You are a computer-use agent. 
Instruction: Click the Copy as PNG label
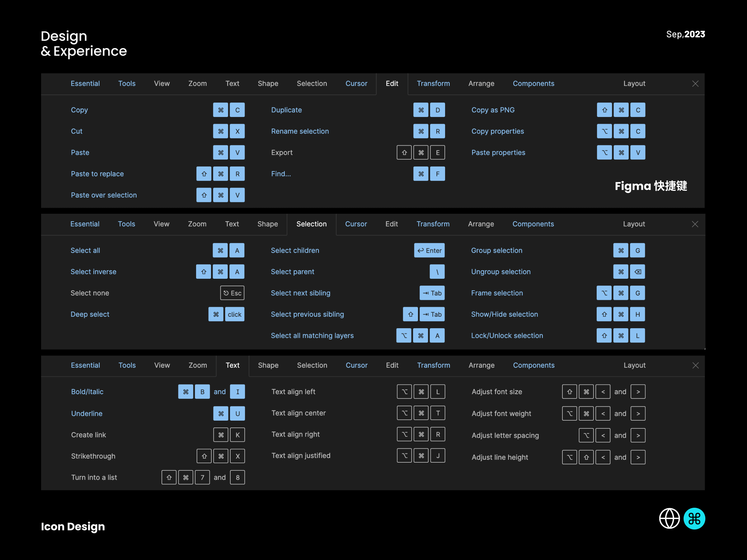pos(493,110)
